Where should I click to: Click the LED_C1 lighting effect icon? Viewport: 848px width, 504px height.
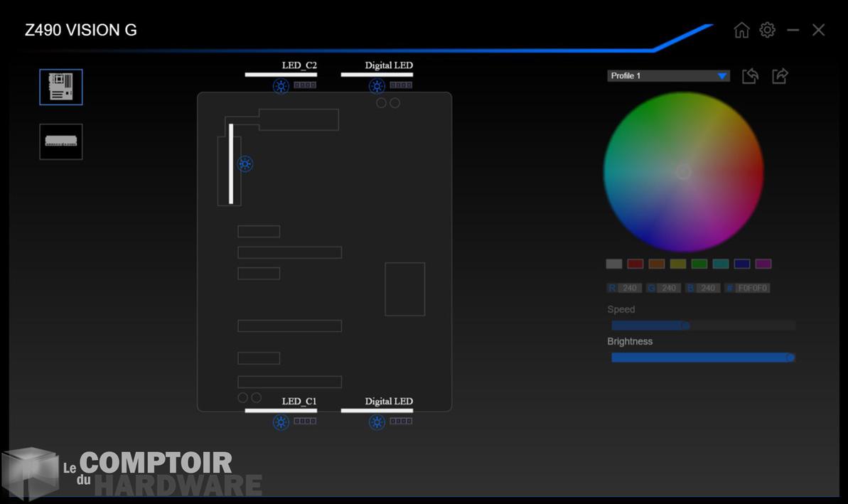(281, 422)
